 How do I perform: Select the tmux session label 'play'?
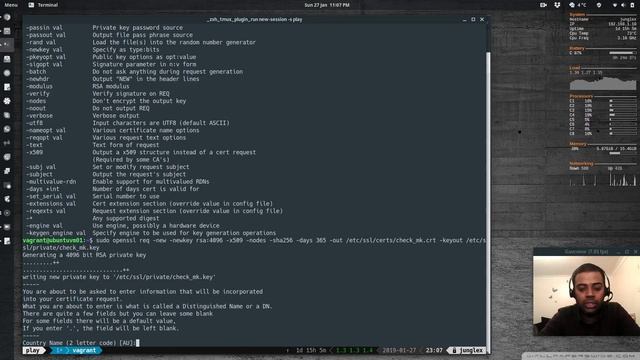point(33,350)
